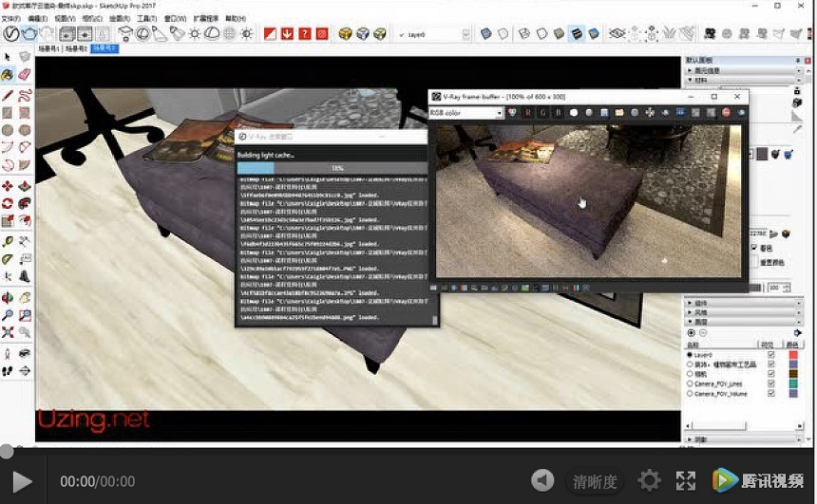
Task: Toggle visibility checkbox for Camera_FOV_Lines layer
Action: [770, 383]
